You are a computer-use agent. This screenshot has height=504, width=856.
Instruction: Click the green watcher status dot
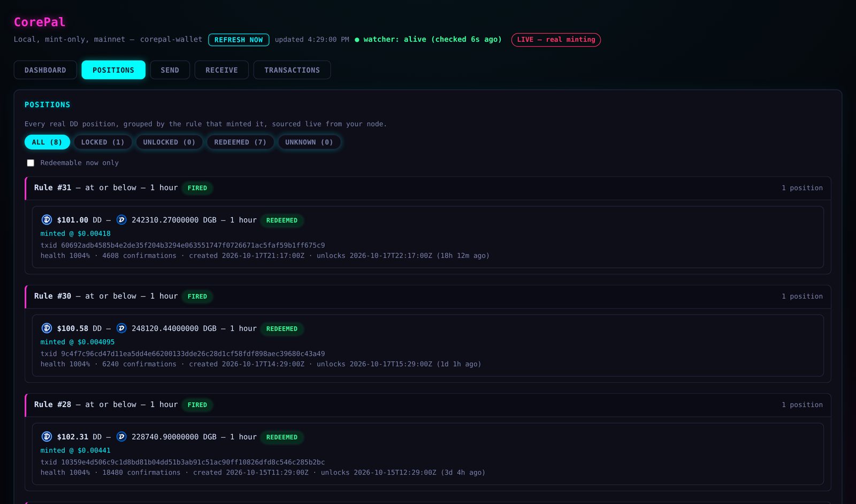(357, 40)
